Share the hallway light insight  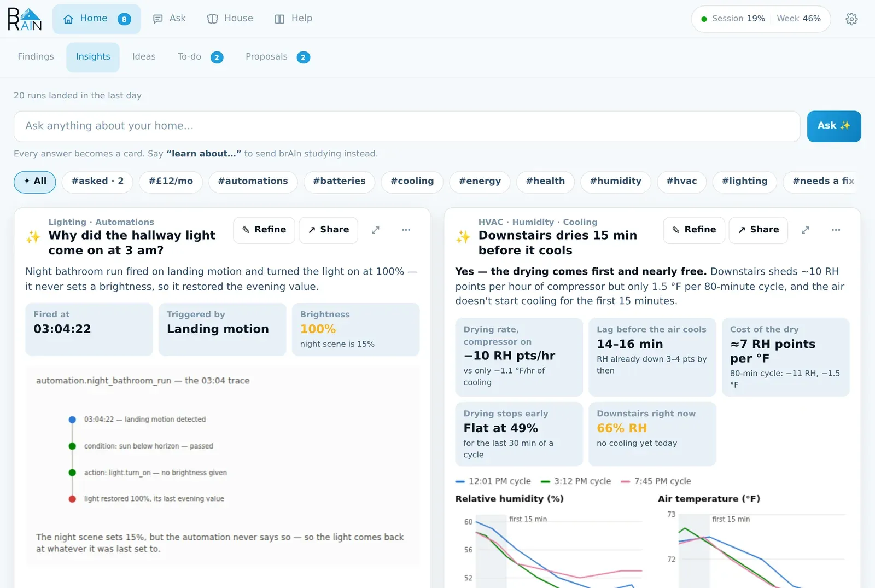329,230
